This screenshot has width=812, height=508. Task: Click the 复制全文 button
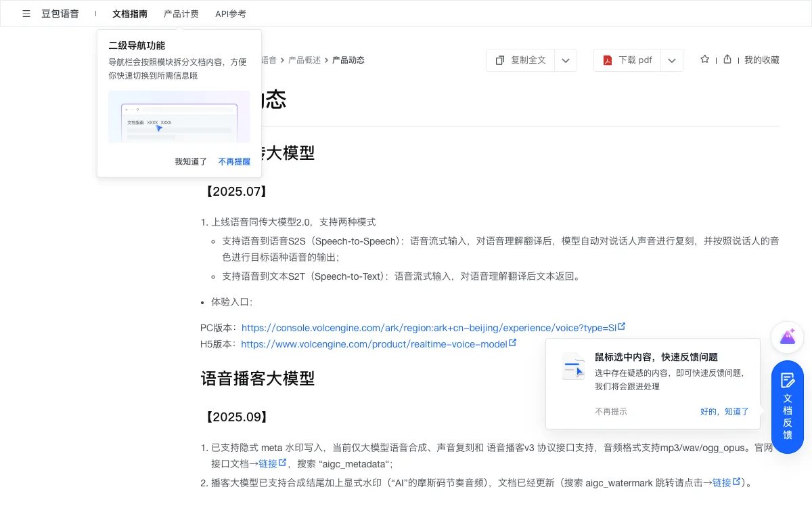[520, 60]
